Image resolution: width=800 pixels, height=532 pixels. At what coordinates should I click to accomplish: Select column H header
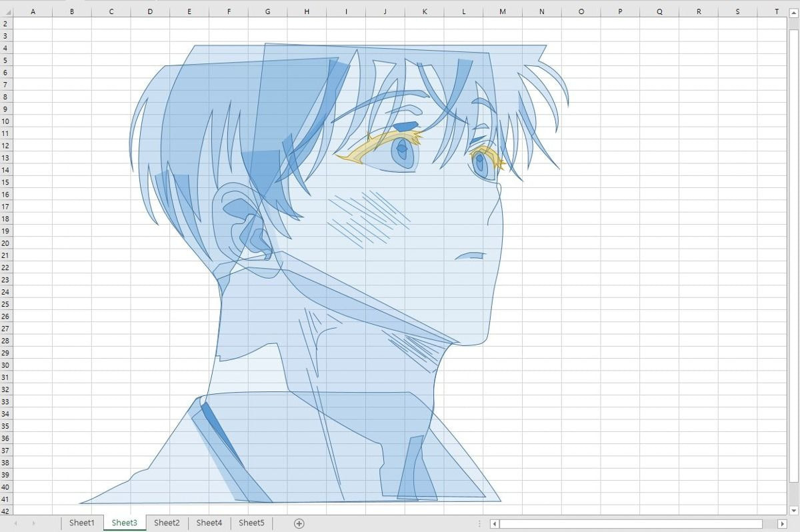[307, 11]
